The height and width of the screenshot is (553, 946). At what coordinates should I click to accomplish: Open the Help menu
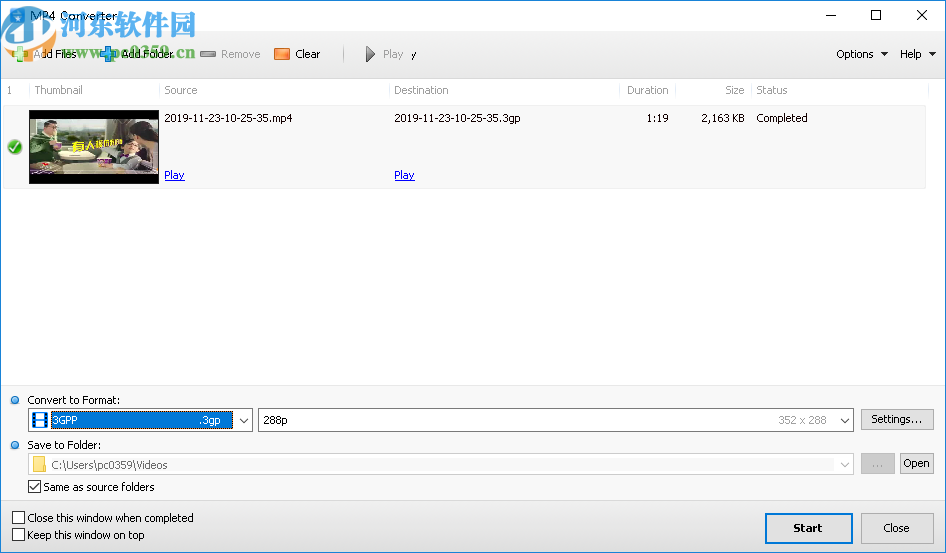click(x=917, y=54)
